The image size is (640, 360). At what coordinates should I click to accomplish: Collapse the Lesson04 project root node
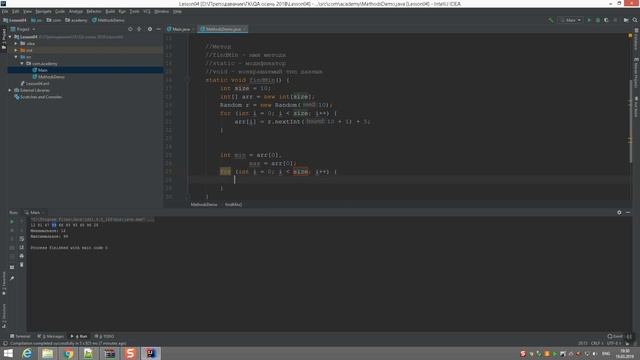tap(10, 37)
